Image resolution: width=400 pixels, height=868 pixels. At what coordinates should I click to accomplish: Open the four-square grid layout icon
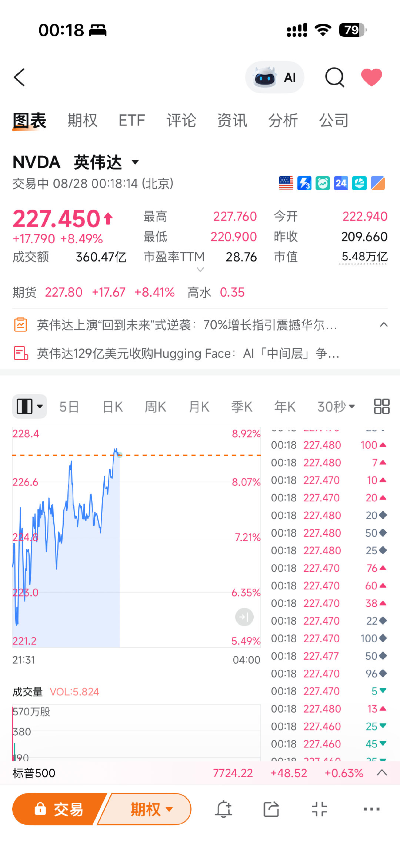click(x=381, y=406)
